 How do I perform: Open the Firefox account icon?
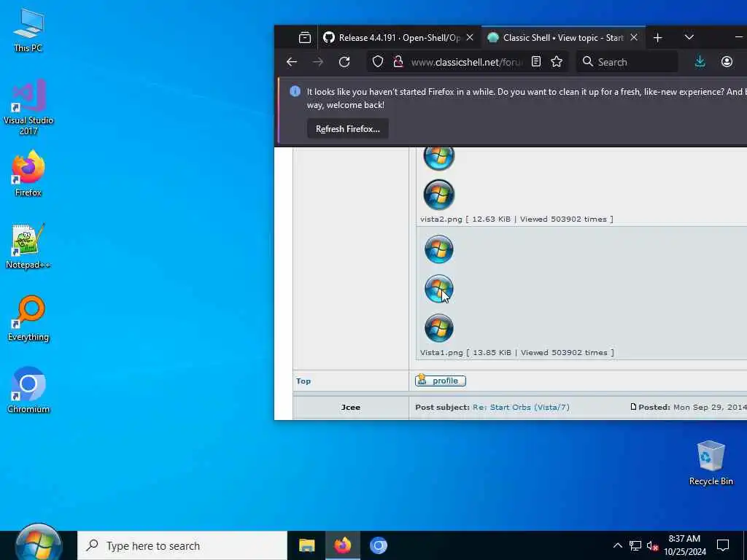[x=727, y=61]
